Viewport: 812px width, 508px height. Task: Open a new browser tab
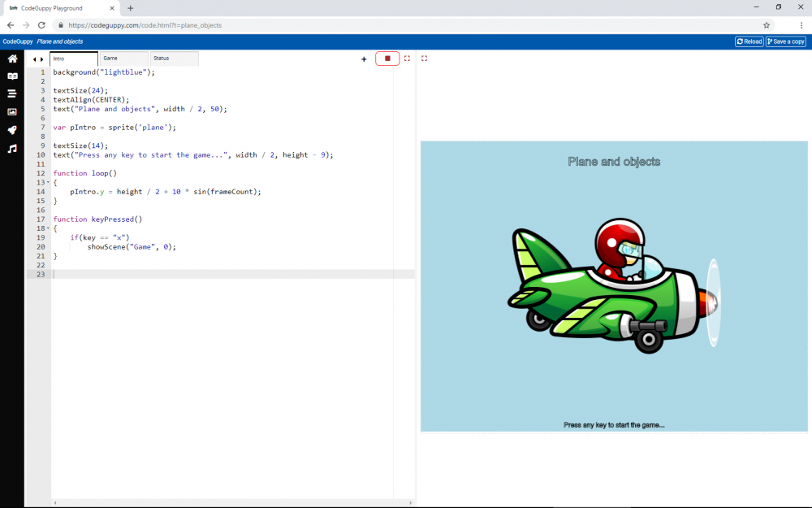pyautogui.click(x=131, y=8)
